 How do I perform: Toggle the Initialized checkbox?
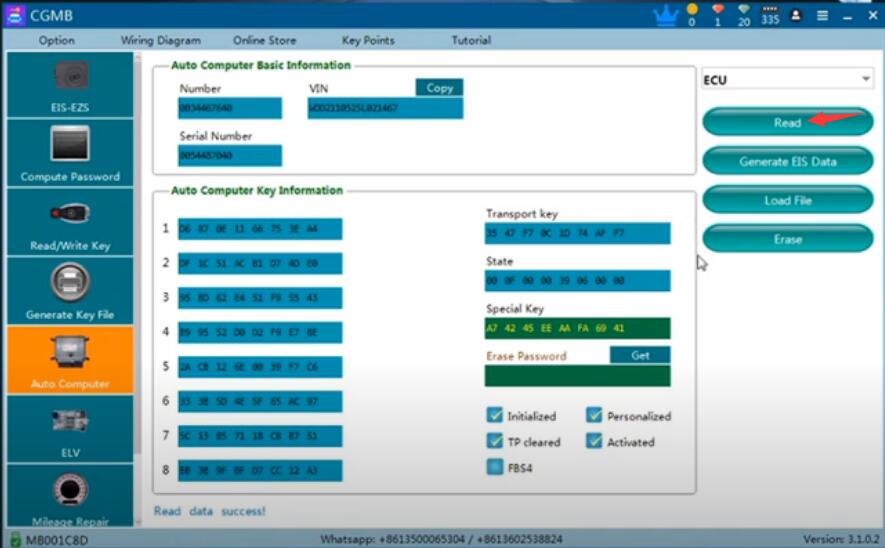(x=494, y=415)
